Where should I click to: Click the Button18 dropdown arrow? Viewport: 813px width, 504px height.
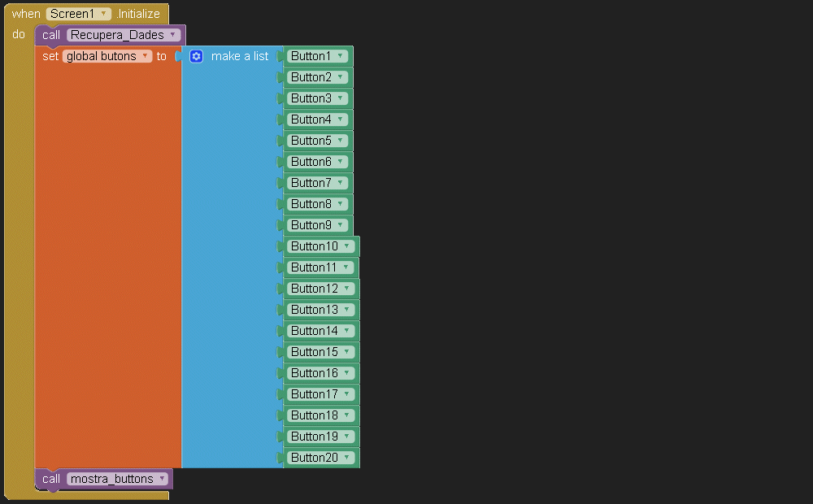[x=347, y=415]
